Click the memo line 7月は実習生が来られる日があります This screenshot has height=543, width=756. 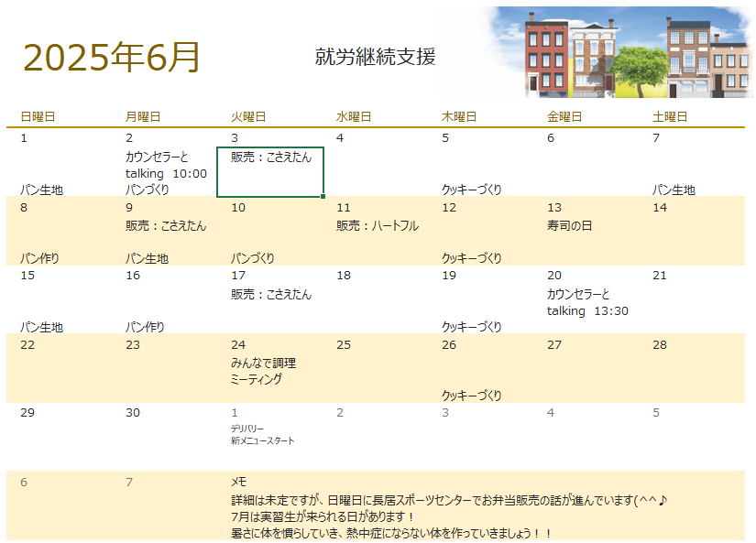point(322,517)
